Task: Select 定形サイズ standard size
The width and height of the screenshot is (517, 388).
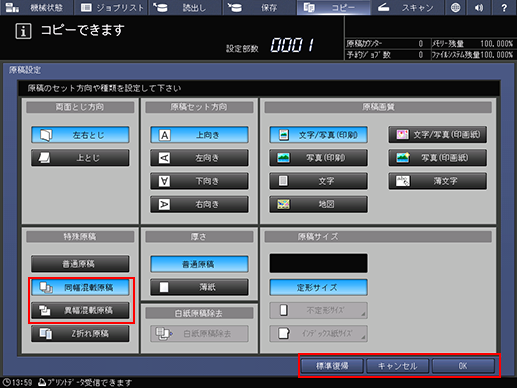Action: (319, 287)
